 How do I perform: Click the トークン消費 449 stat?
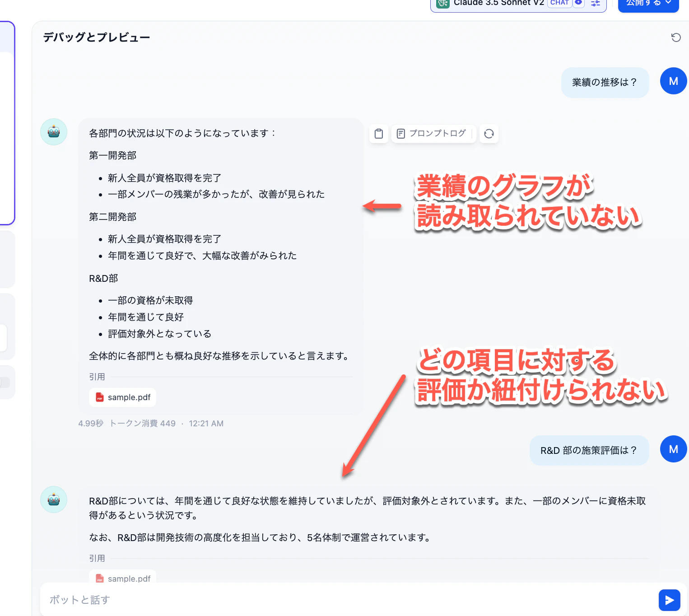143,424
